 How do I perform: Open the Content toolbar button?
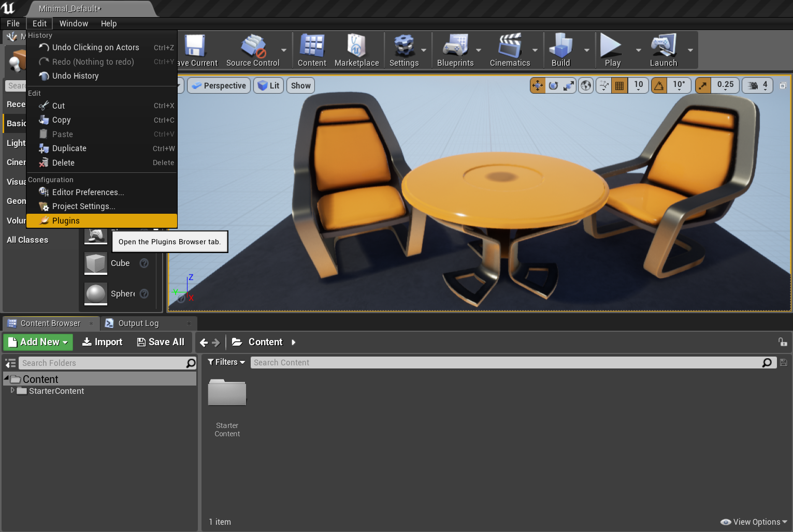(x=312, y=50)
